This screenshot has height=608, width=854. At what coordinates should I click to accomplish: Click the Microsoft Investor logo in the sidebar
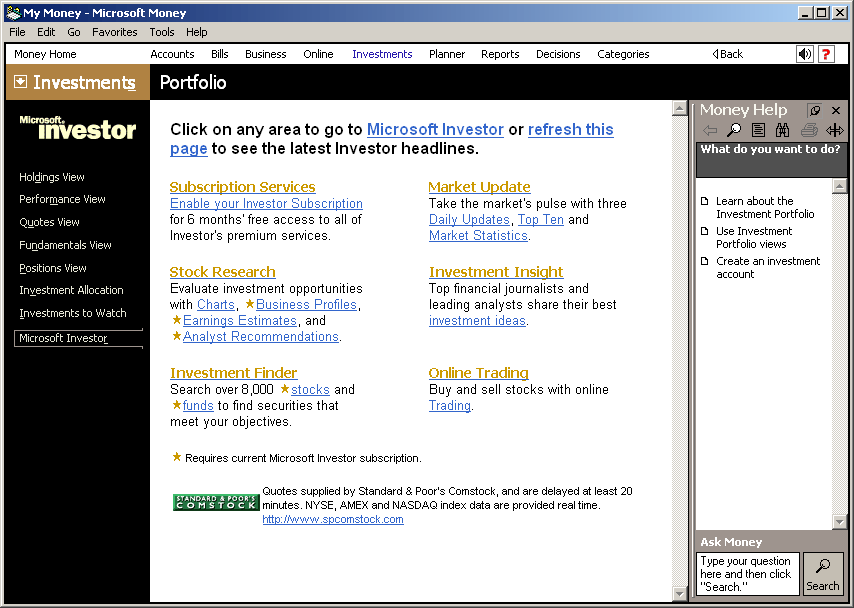[77, 127]
